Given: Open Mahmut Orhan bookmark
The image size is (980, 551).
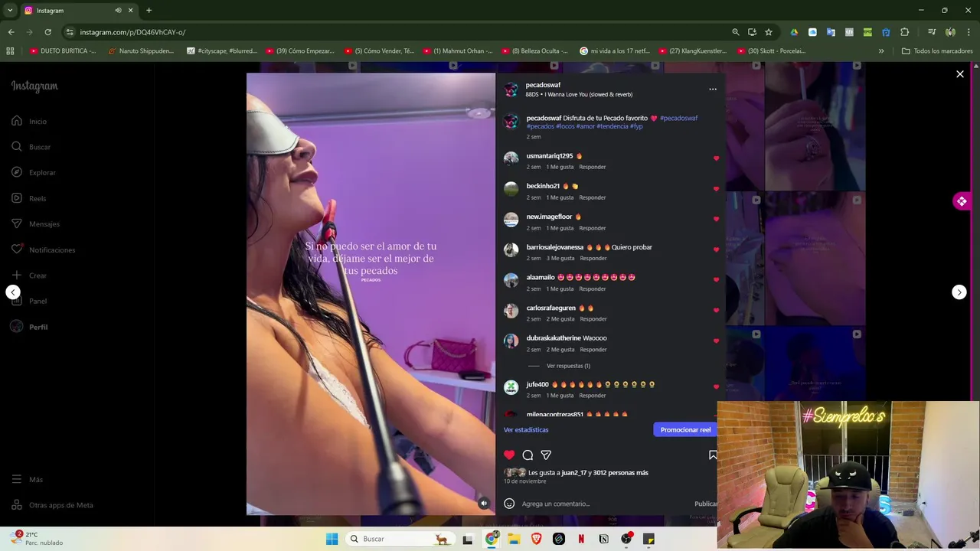Looking at the screenshot, I should 457,51.
